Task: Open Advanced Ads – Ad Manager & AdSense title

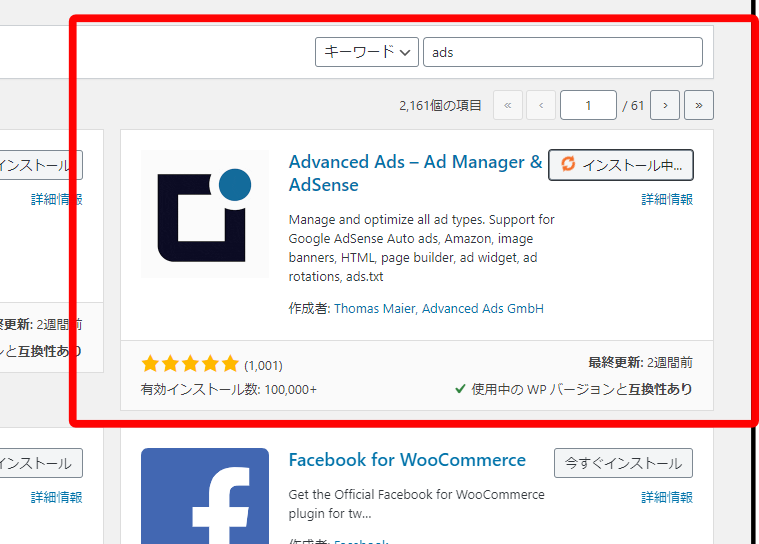Action: (415, 173)
